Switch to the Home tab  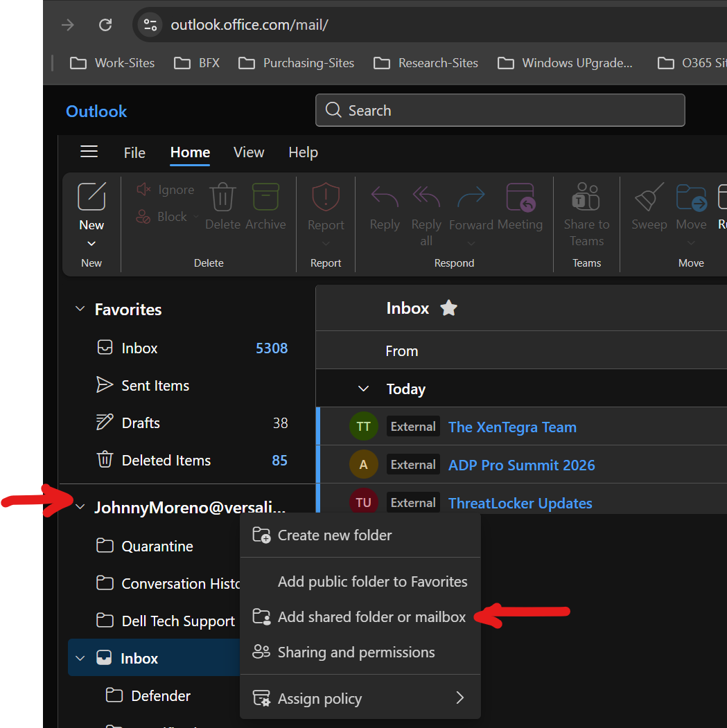click(x=190, y=153)
